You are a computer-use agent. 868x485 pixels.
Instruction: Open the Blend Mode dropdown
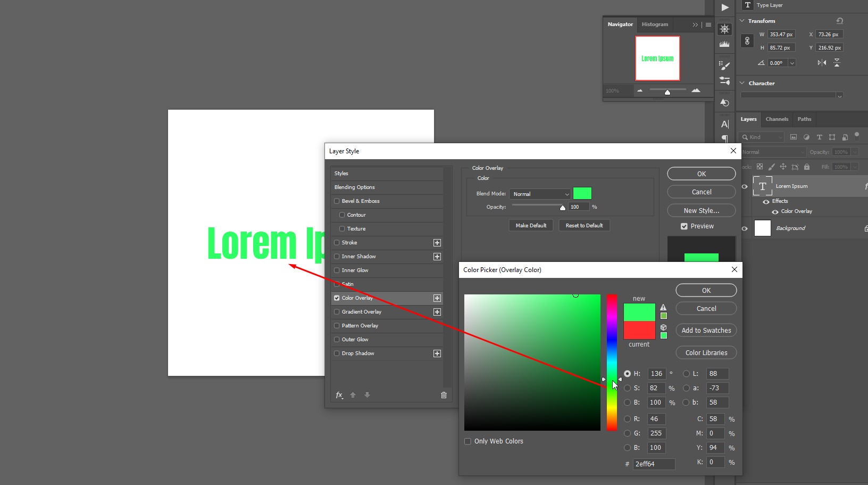(540, 194)
